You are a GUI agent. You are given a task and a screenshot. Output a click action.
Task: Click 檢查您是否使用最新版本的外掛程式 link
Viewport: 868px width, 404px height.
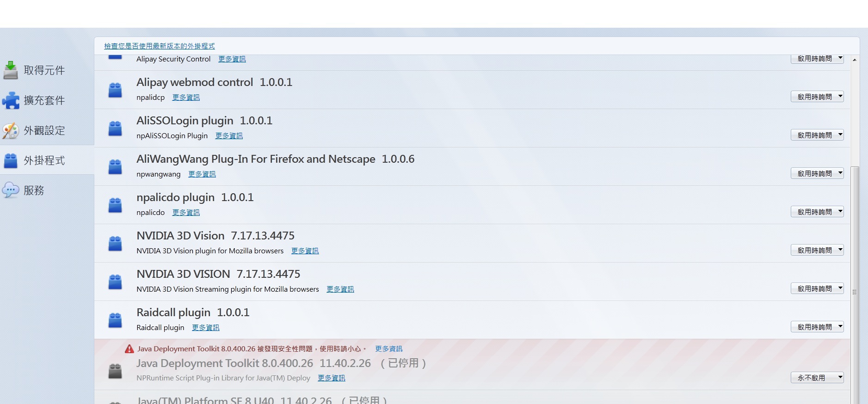point(160,46)
